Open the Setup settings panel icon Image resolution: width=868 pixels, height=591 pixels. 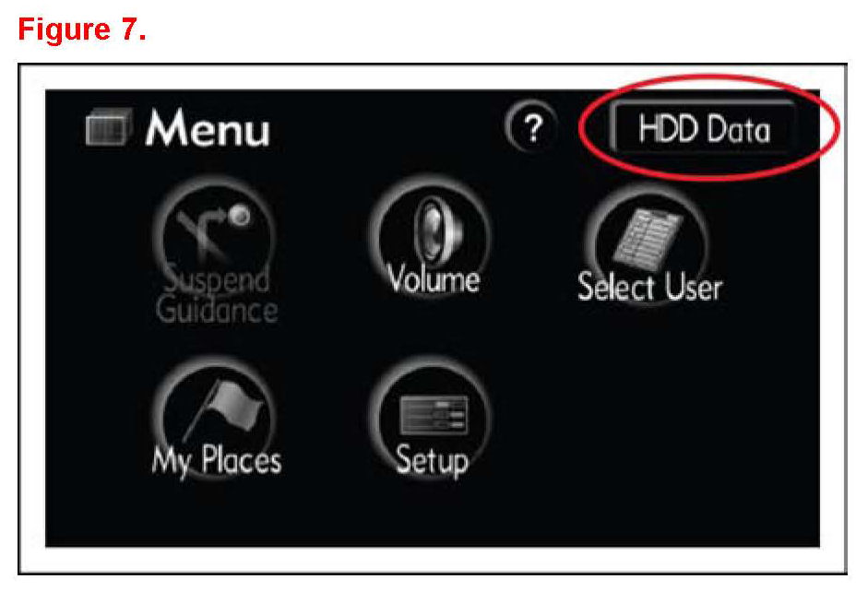[x=434, y=415]
